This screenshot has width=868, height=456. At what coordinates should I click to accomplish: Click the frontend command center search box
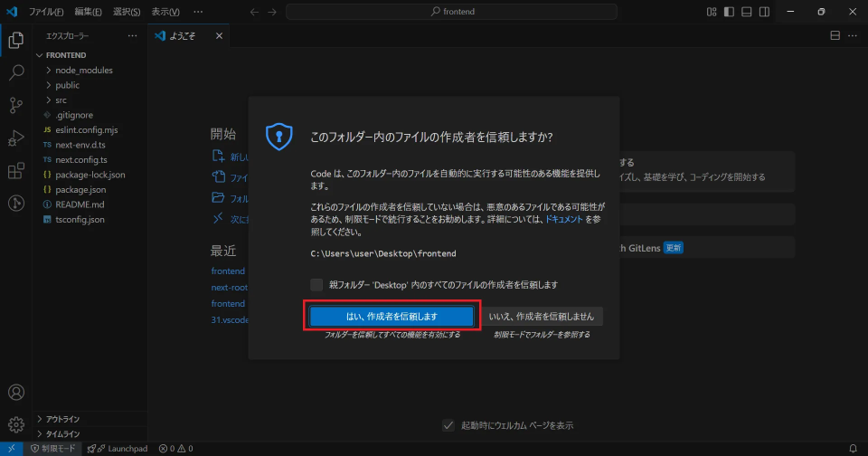point(452,12)
